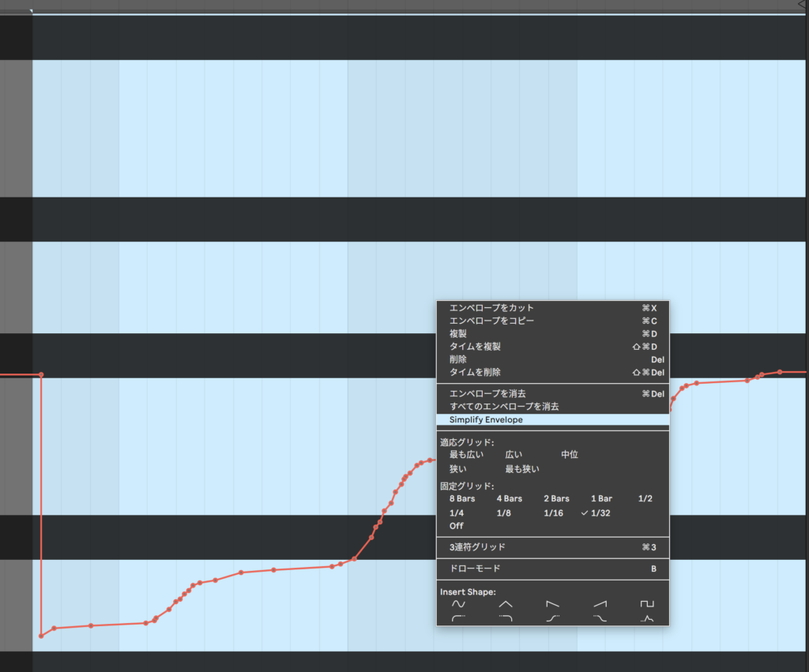Set fixed grid to 1/16
The width and height of the screenshot is (809, 672).
click(x=553, y=512)
